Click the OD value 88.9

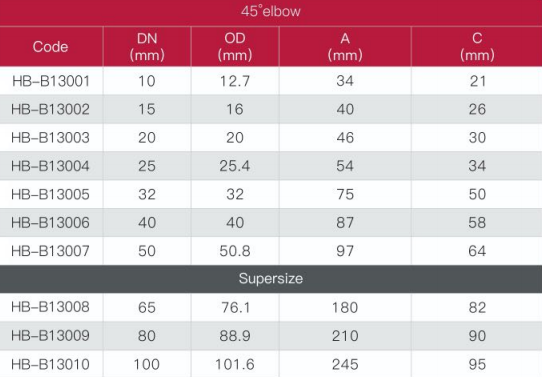click(235, 336)
